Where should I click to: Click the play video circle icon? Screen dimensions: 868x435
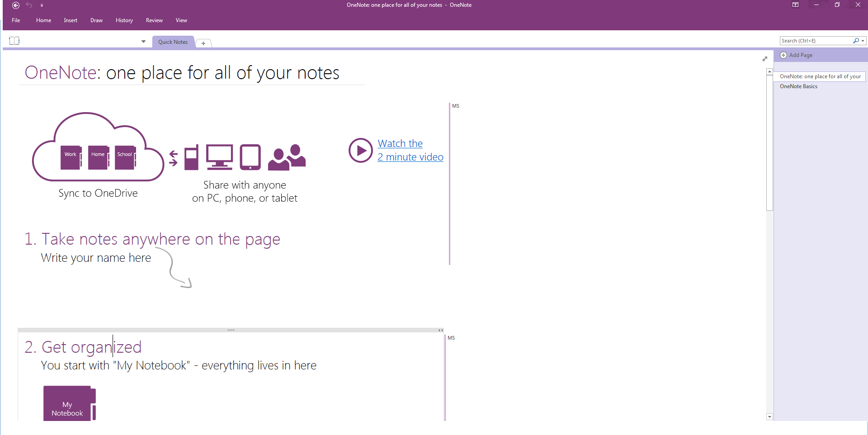tap(360, 150)
